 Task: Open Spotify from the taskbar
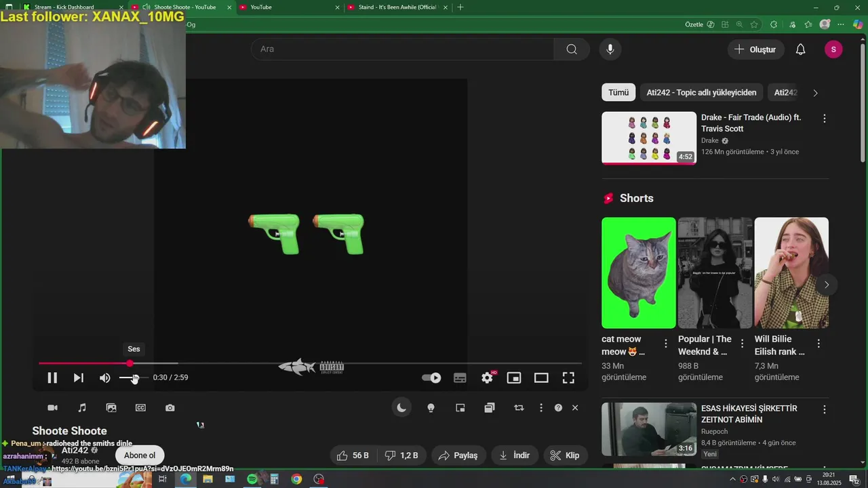pos(252,479)
